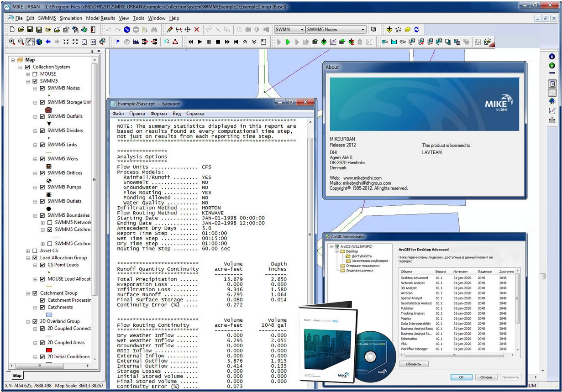
Task: Open the Model Results menu
Action: [x=100, y=18]
